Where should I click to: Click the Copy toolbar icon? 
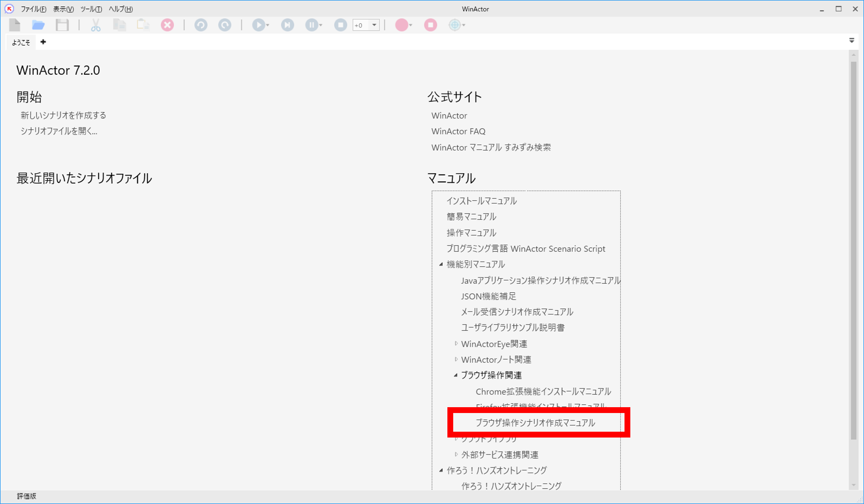[x=119, y=25]
